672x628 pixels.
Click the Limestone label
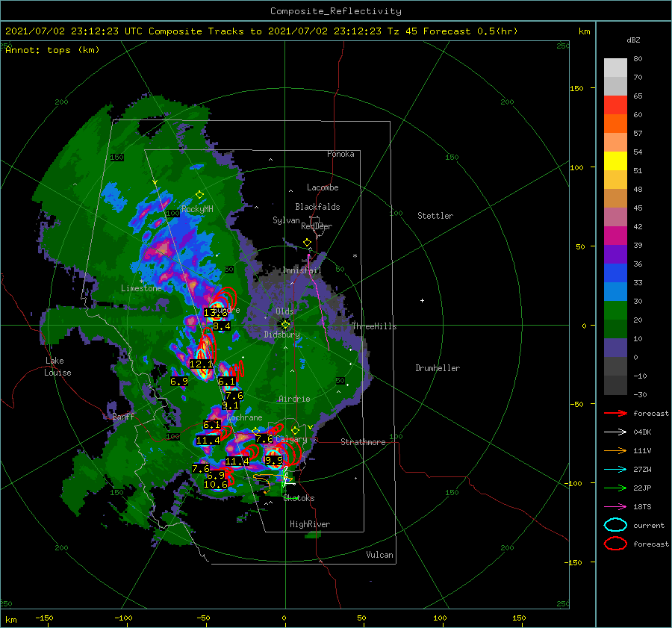(x=141, y=288)
